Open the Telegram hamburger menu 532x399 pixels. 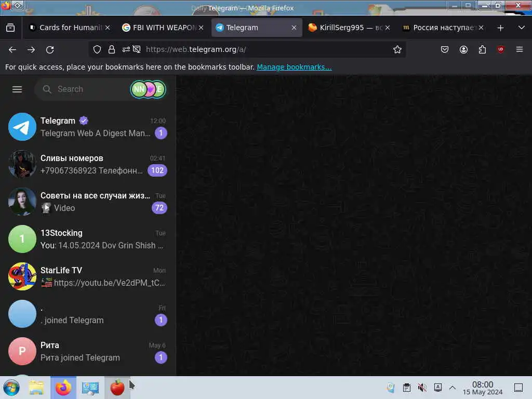click(17, 89)
